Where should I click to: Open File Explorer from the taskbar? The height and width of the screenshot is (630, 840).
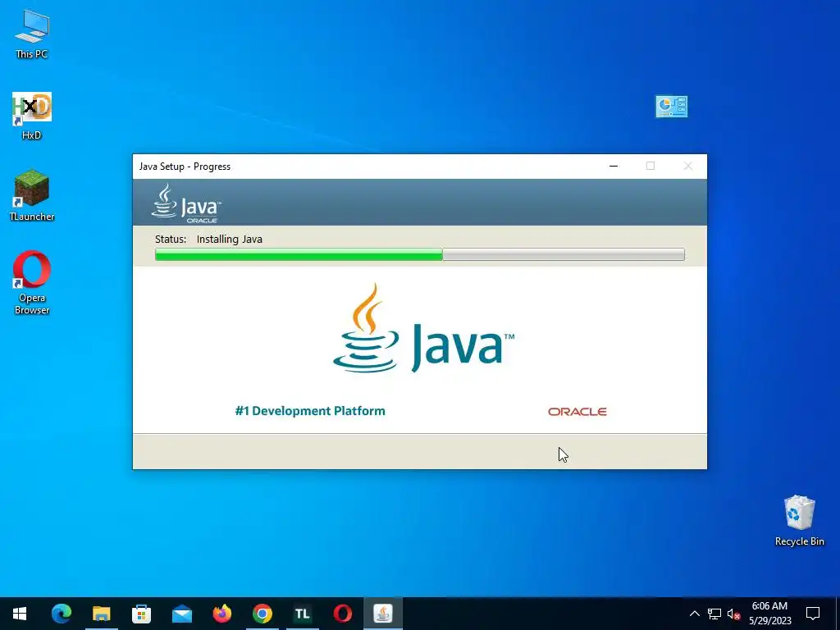(x=101, y=614)
